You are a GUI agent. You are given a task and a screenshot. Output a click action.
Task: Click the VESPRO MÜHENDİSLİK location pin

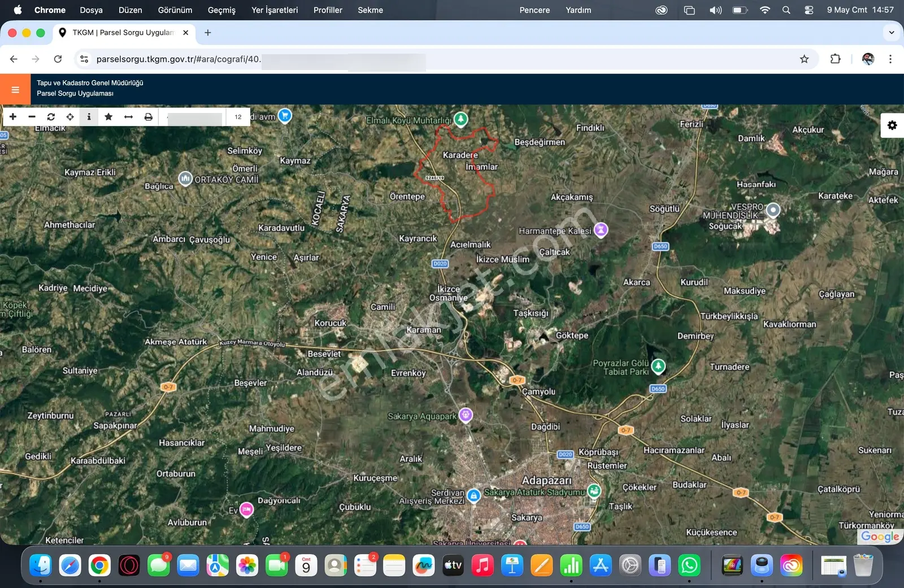[x=773, y=210]
